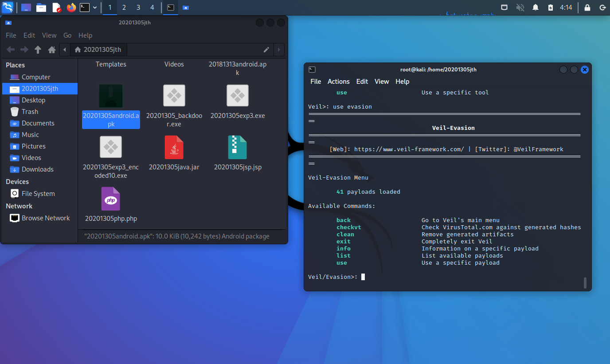Check the battery power icon
The height and width of the screenshot is (364, 610).
(x=551, y=8)
